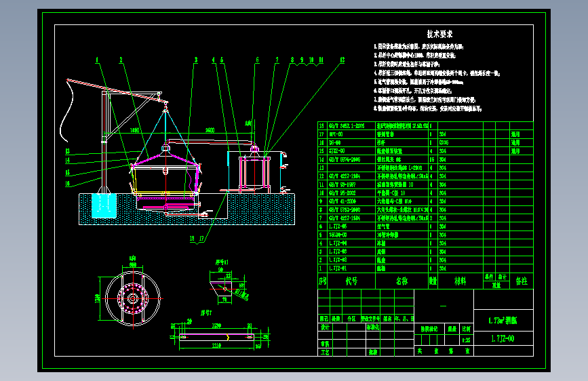This screenshot has width=588, height=381.
Task: Select callout number 7 above the condenser
Action: tap(277, 60)
